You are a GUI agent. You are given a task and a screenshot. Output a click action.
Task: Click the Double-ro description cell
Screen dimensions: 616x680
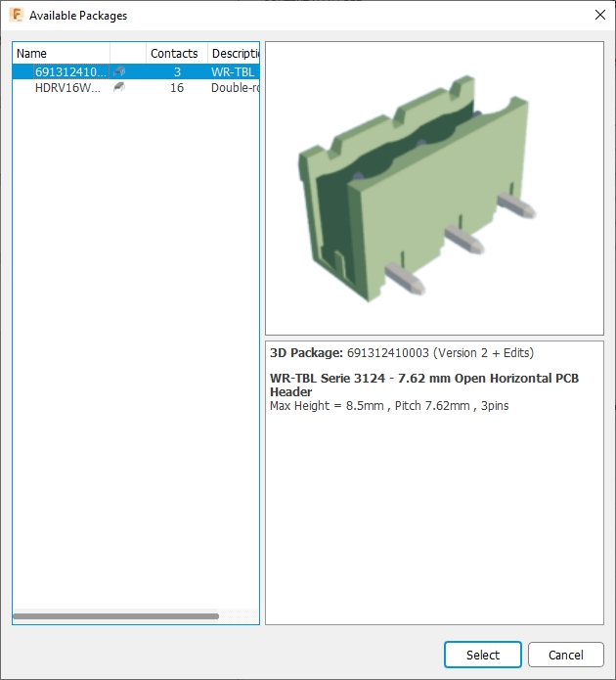pos(235,88)
